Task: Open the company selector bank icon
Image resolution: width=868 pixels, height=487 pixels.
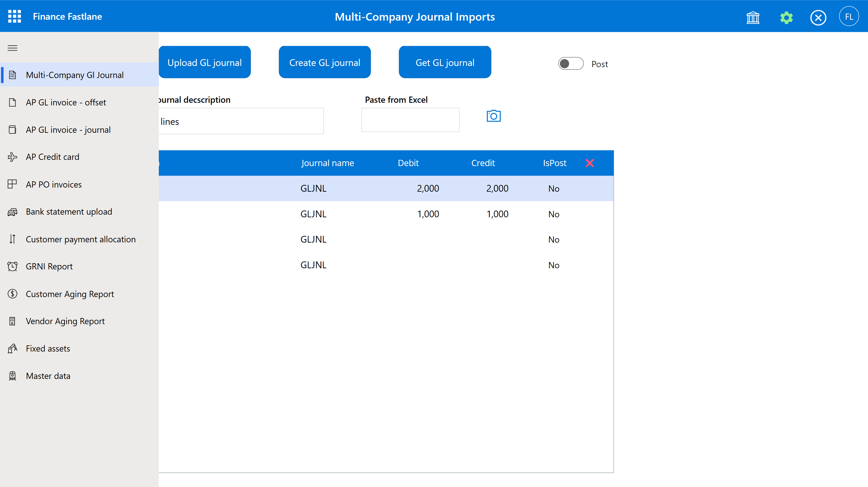Action: coord(753,17)
